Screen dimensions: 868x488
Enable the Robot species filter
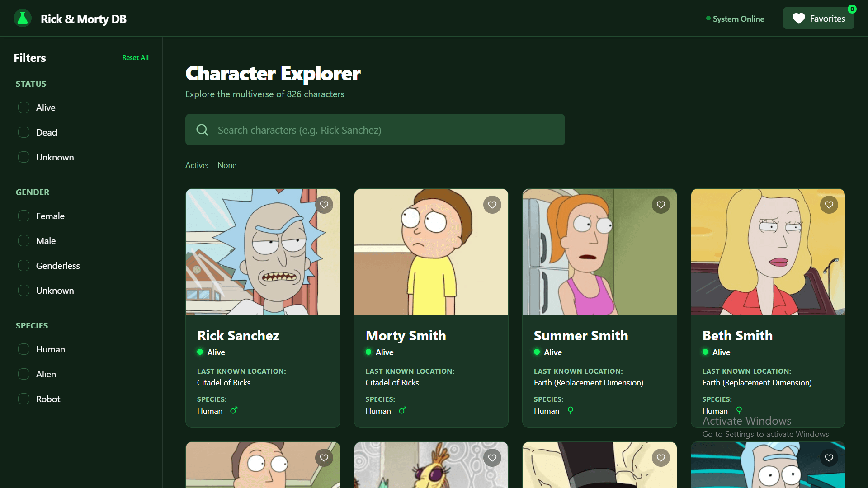tap(24, 399)
